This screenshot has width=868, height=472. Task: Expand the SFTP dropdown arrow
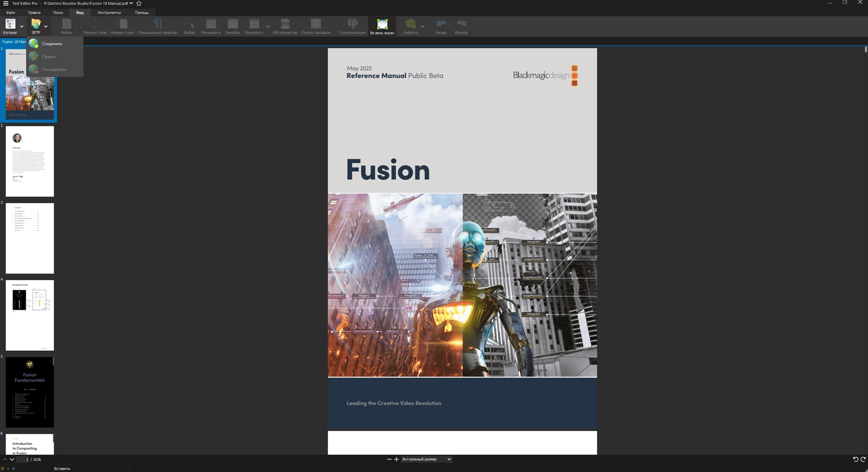click(46, 27)
